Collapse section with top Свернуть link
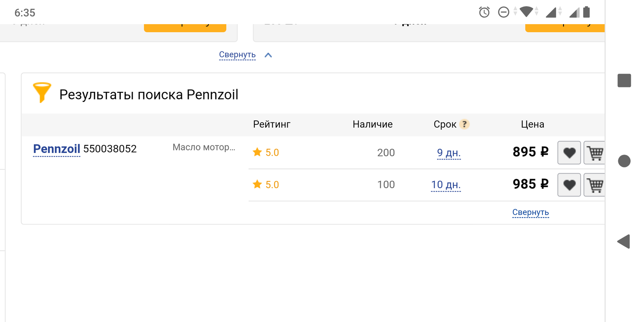Viewport: 644px width, 322px height. 237,55
